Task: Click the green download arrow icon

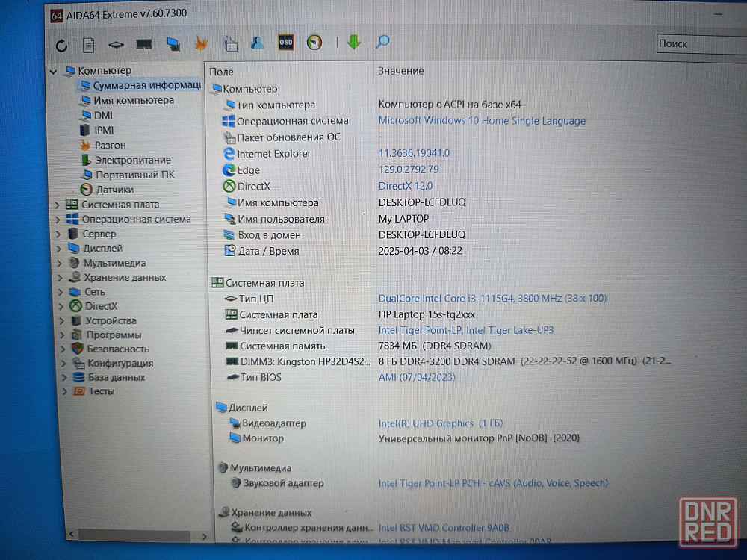Action: pos(354,42)
